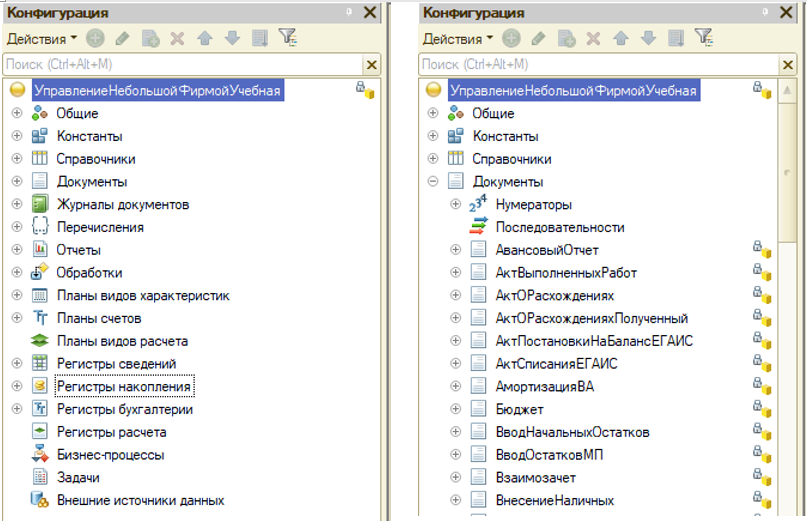The image size is (807, 521).
Task: Expand Перечисления node
Action: click(x=17, y=227)
